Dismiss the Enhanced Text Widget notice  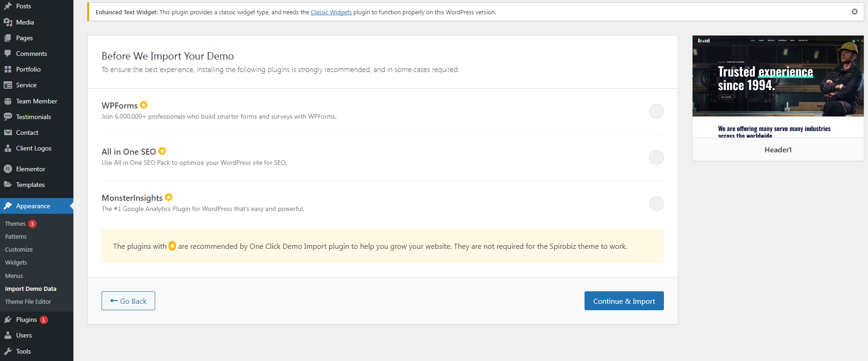click(855, 12)
